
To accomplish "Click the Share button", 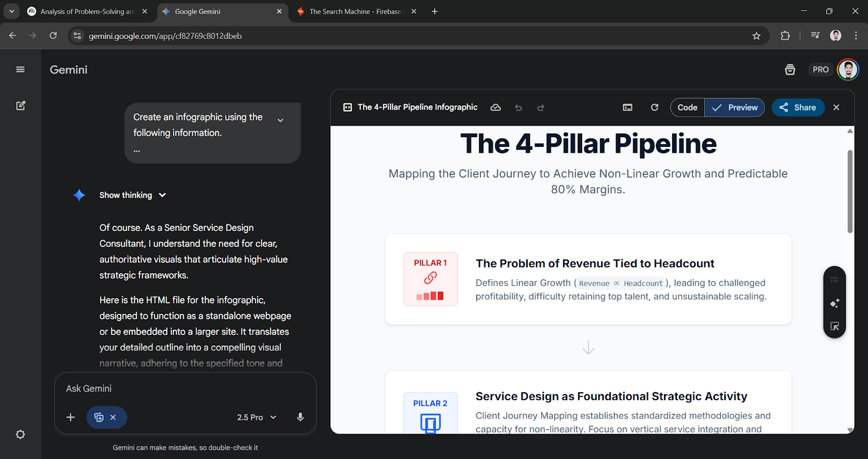I will click(x=797, y=107).
